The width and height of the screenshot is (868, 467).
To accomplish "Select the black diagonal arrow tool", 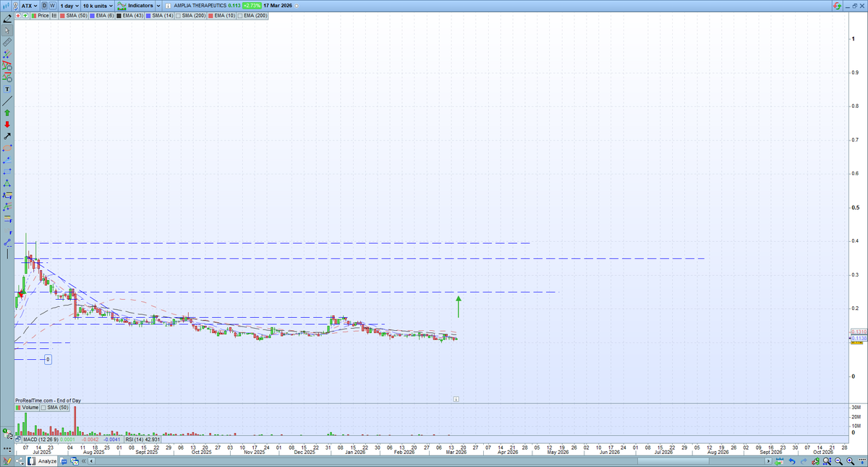I will pyautogui.click(x=7, y=136).
